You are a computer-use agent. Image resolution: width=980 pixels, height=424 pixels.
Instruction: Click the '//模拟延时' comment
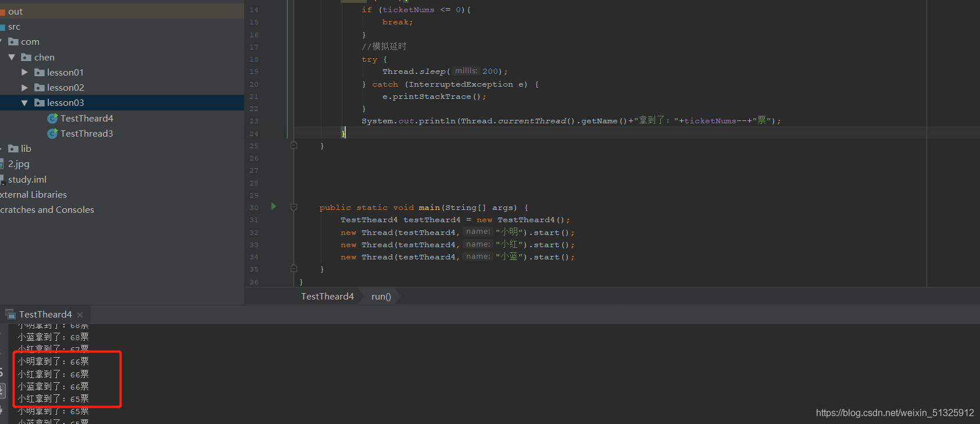click(384, 47)
